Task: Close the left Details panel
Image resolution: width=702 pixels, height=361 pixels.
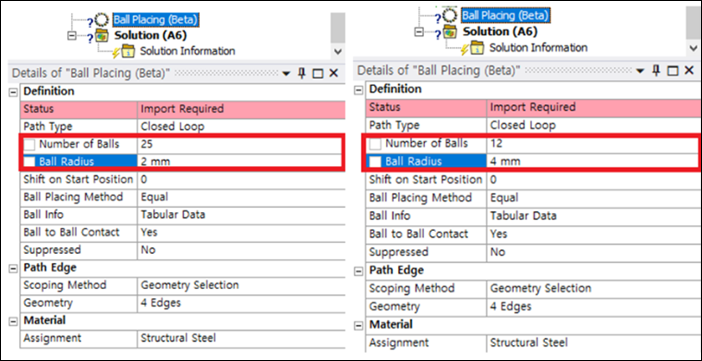Action: 334,73
